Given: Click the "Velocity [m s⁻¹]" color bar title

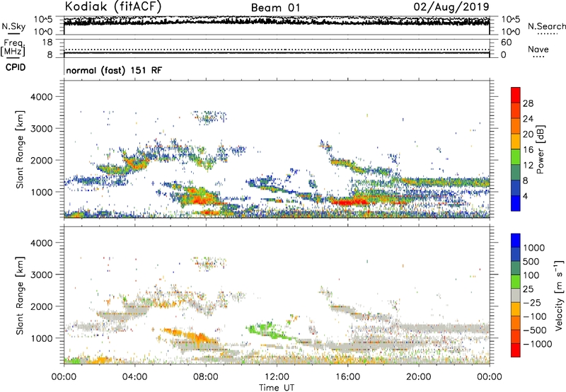Looking at the screenshot, I should pyautogui.click(x=559, y=295).
